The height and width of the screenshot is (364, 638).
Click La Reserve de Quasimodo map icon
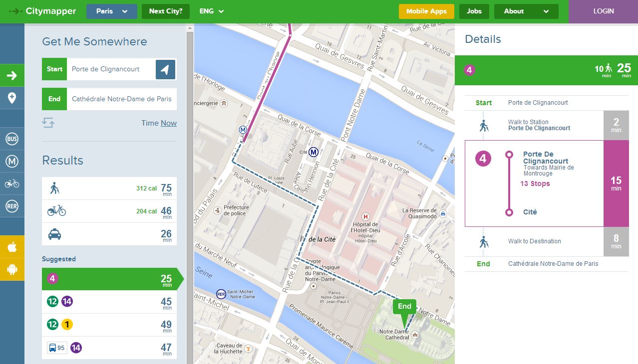tap(443, 213)
